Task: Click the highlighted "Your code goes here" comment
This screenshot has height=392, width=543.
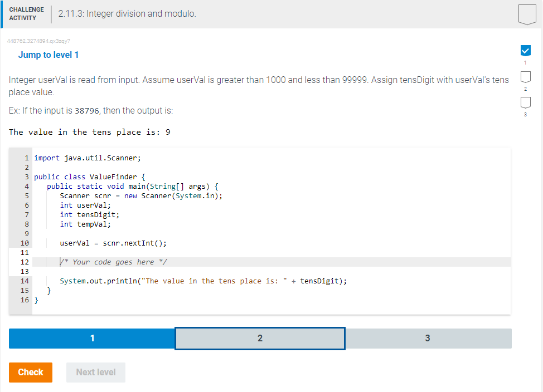Action: coord(100,262)
